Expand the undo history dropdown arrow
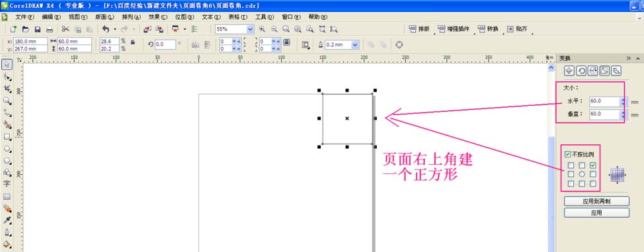644x252 pixels. click(114, 29)
